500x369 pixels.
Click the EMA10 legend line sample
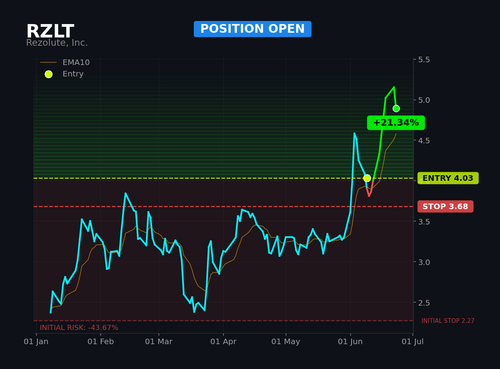click(x=48, y=62)
